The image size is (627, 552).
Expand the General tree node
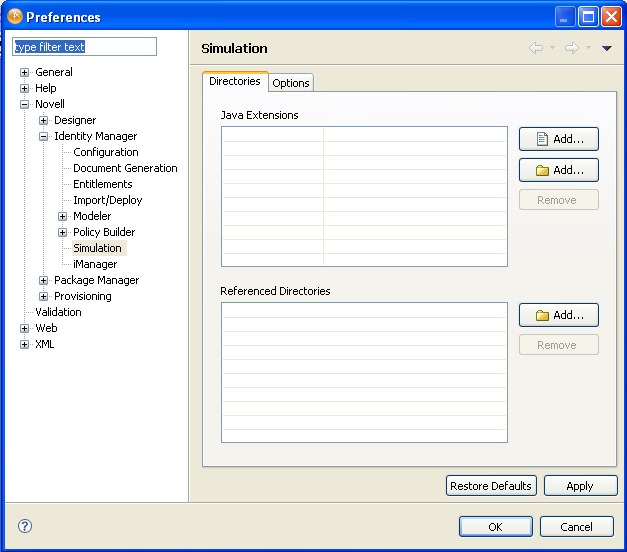[24, 72]
